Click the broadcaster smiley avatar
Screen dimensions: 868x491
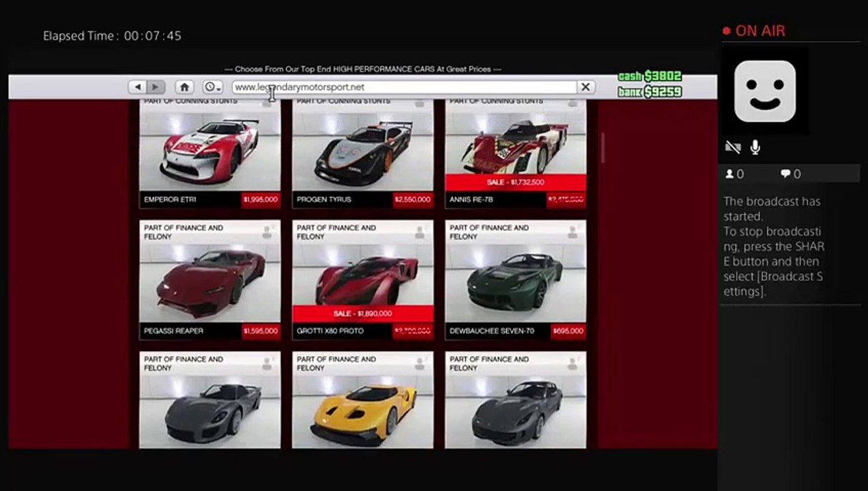click(765, 91)
